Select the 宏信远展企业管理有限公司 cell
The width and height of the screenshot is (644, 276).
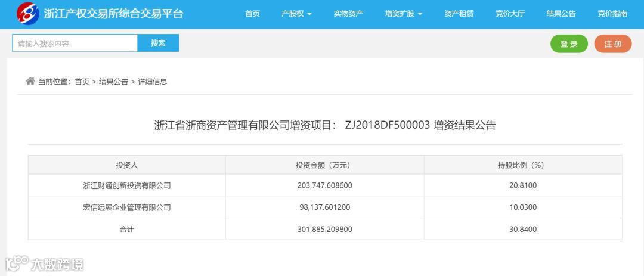pyautogui.click(x=126, y=207)
